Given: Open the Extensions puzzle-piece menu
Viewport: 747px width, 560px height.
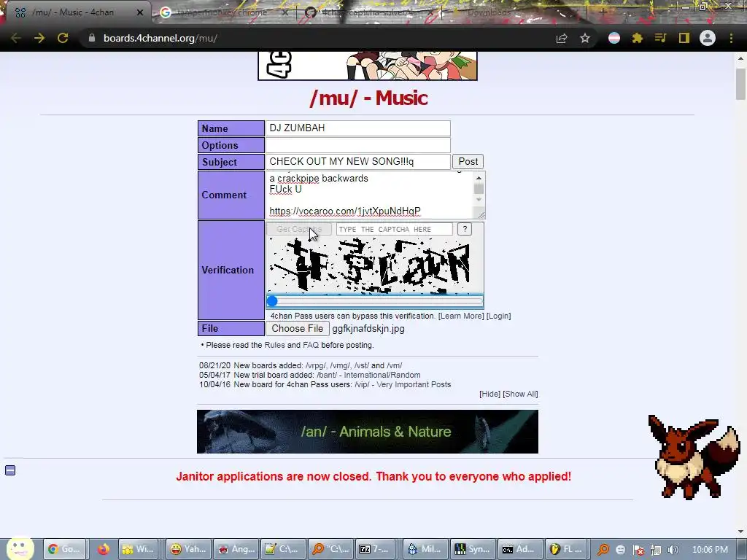Looking at the screenshot, I should [x=638, y=38].
